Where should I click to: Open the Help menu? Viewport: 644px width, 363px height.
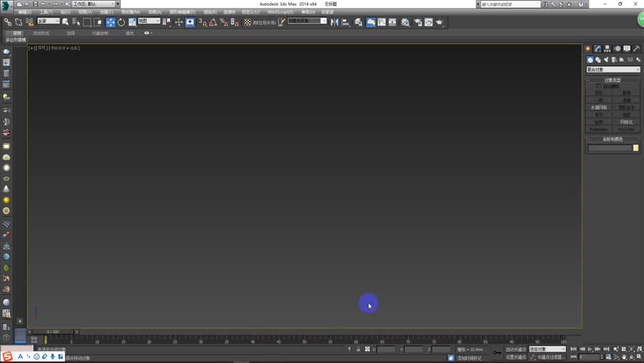308,12
